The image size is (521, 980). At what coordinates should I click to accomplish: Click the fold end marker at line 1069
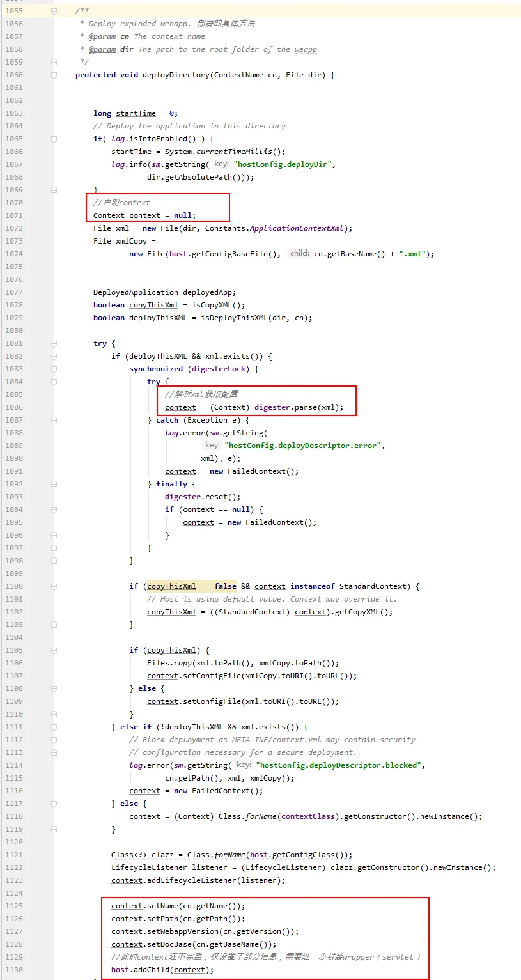54,190
